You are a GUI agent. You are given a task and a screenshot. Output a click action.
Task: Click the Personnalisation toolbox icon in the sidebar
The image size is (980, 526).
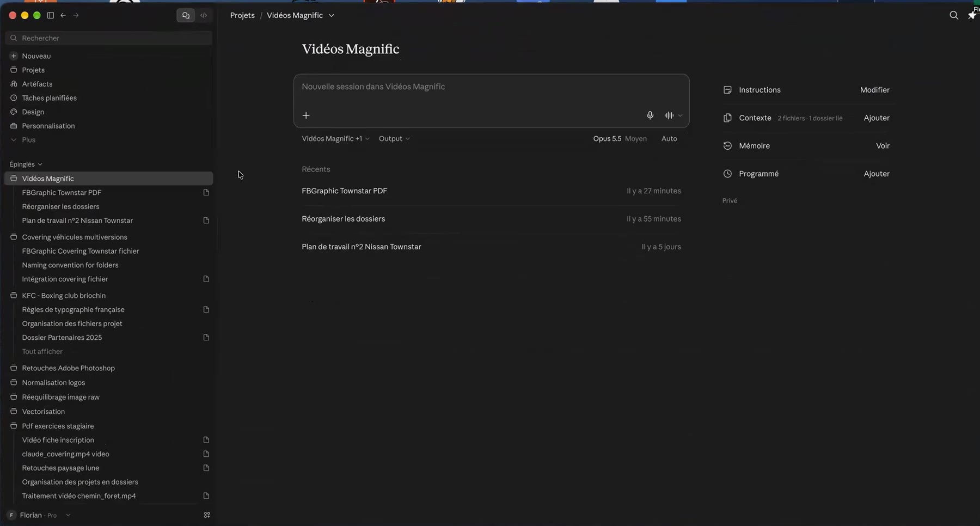14,126
